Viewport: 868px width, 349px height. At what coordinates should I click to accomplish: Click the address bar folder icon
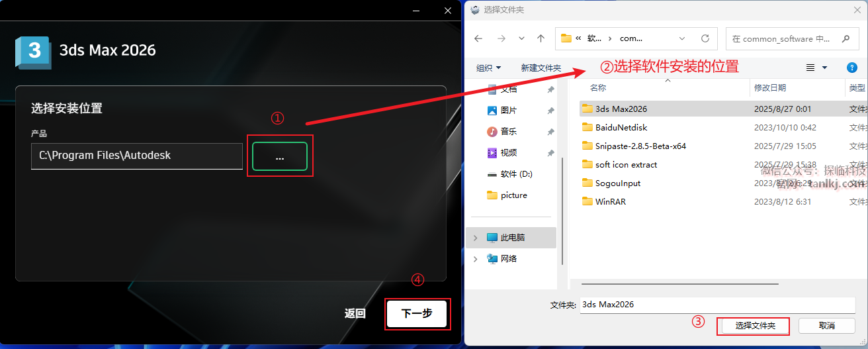566,38
